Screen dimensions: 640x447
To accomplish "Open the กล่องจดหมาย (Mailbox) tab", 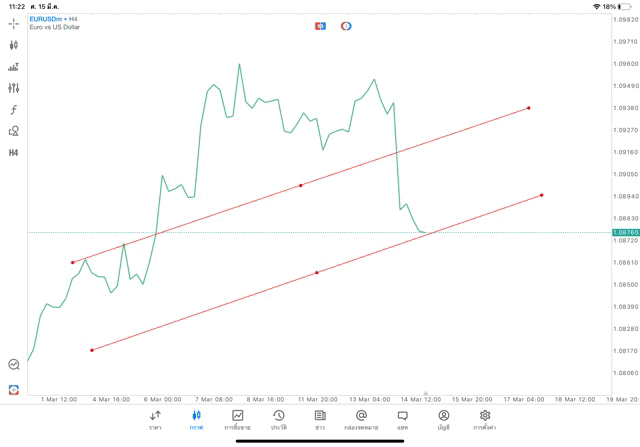I will pyautogui.click(x=361, y=420).
